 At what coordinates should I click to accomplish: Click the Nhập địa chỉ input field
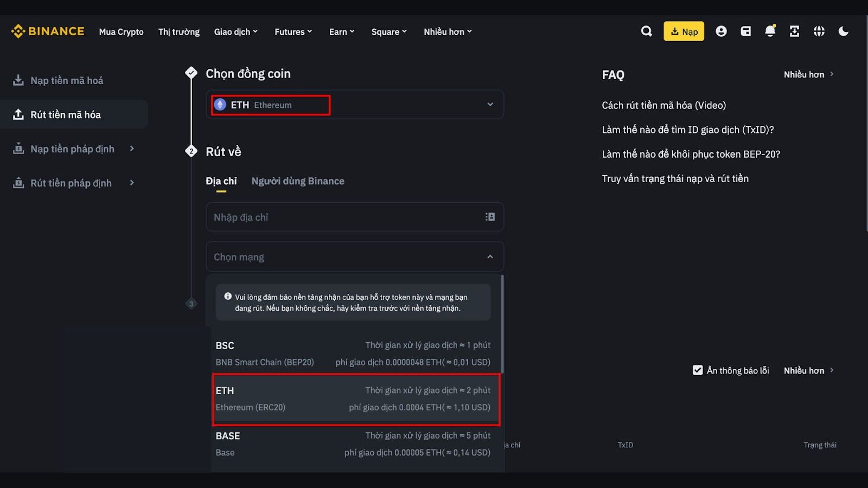(355, 217)
